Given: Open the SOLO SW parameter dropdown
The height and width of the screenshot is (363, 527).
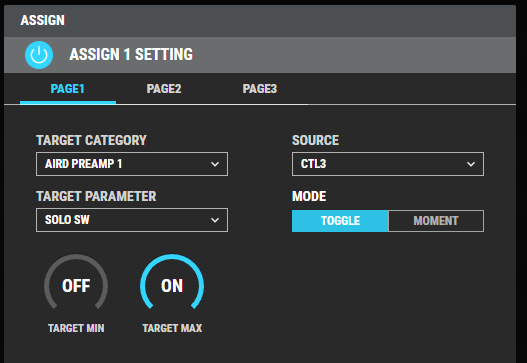Looking at the screenshot, I should tap(132, 220).
